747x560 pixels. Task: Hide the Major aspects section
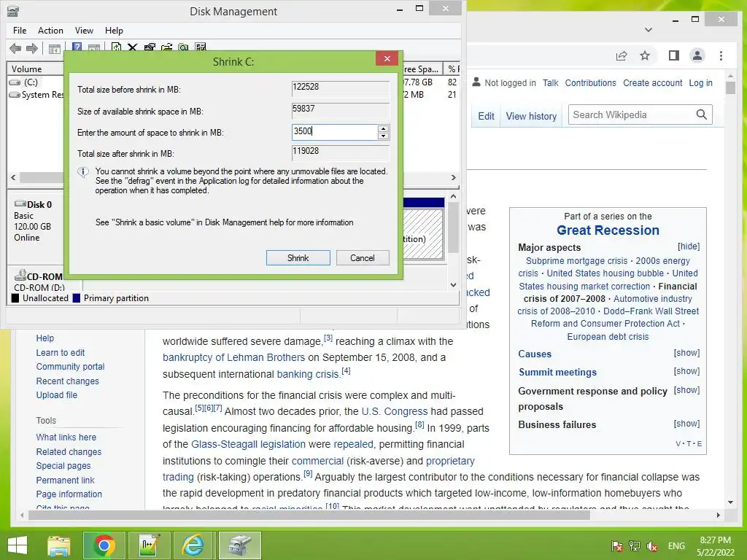[689, 246]
